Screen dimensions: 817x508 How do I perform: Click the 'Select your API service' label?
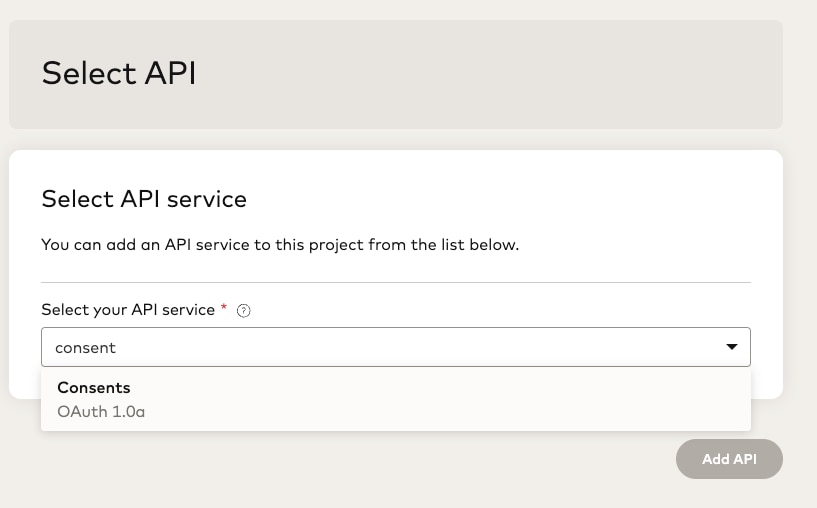[128, 310]
